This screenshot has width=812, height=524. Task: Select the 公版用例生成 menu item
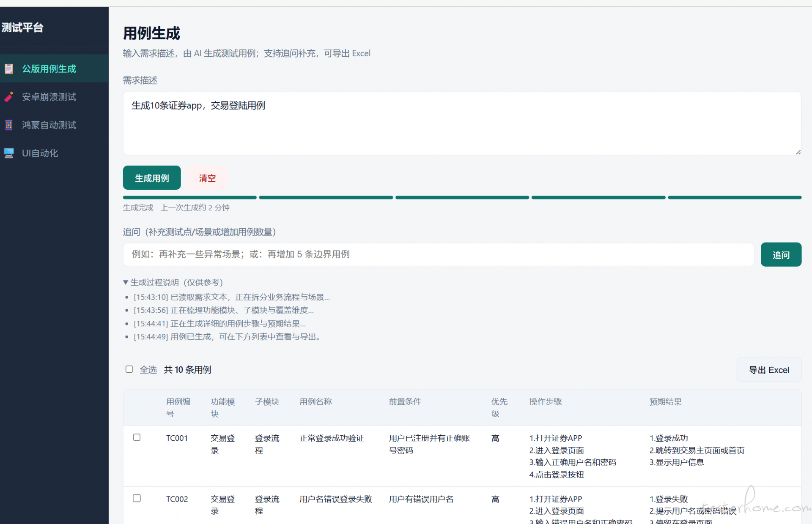tap(49, 68)
